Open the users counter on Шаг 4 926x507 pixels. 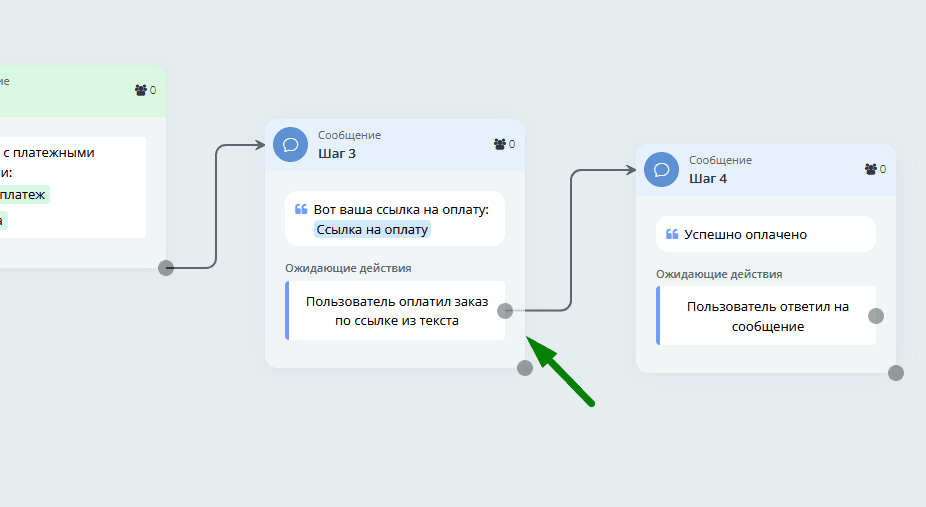pyautogui.click(x=875, y=169)
